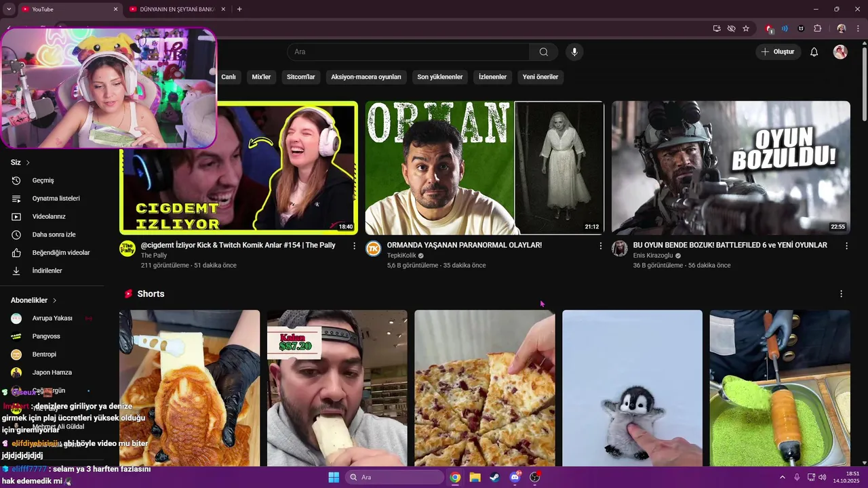Select the Aksiyon-macera oyunları chip
This screenshot has height=488, width=868.
(x=366, y=77)
